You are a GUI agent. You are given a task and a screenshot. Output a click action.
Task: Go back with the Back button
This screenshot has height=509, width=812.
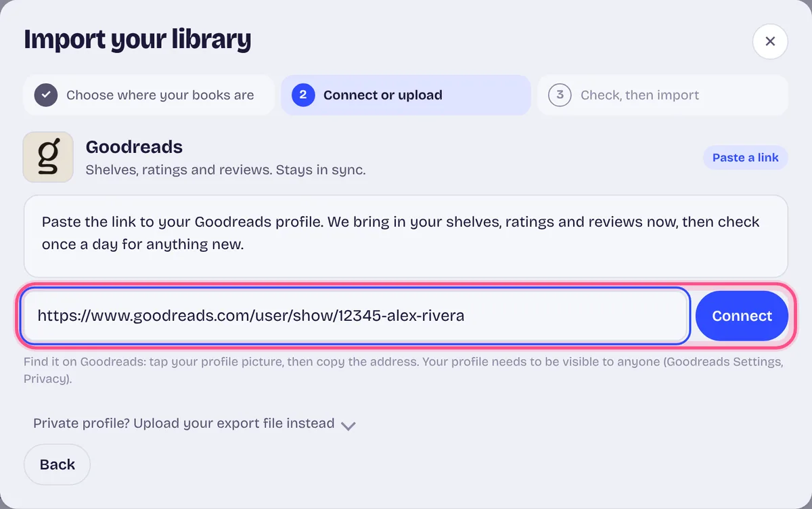[58, 464]
